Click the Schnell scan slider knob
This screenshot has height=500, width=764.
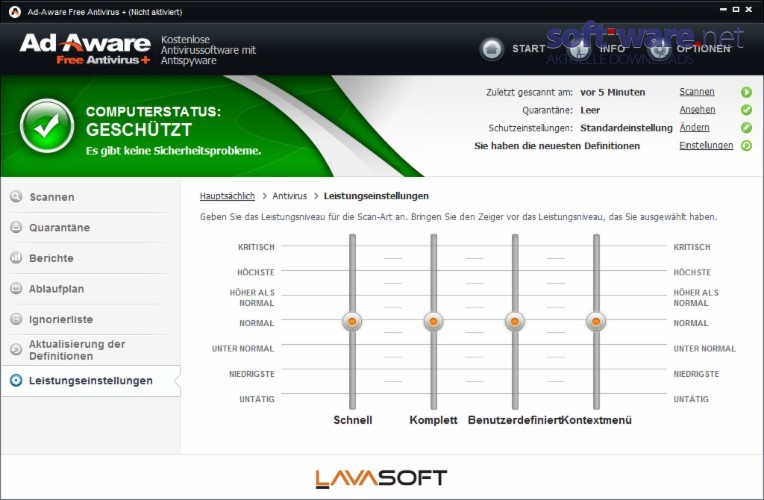pos(352,322)
